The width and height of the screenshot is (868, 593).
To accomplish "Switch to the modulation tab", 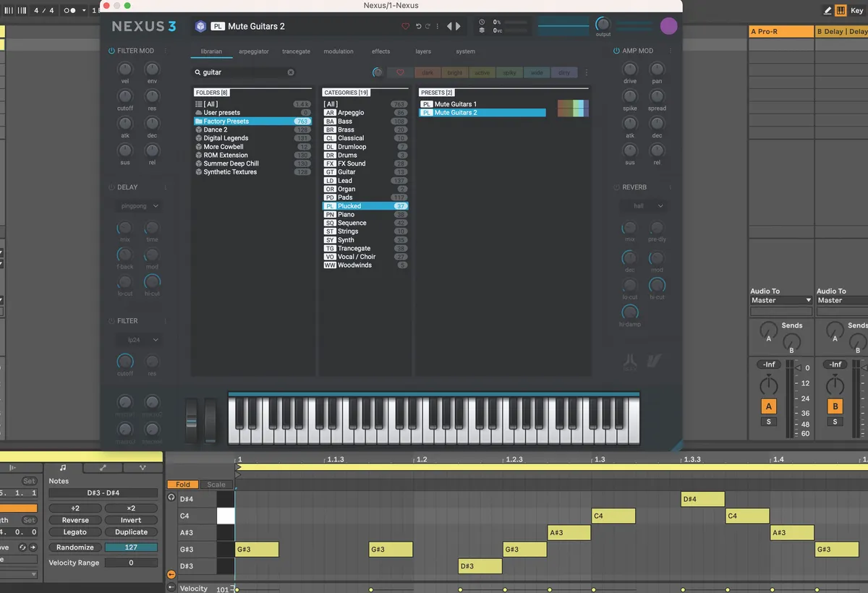I will (x=339, y=51).
